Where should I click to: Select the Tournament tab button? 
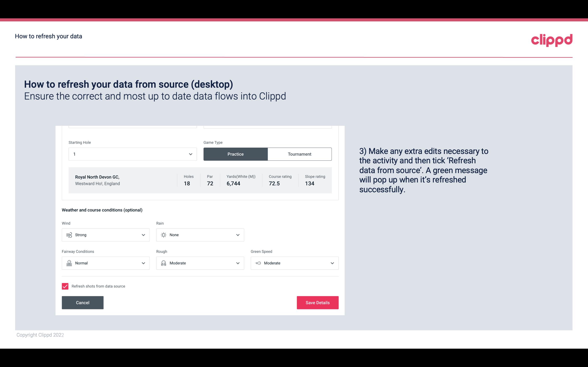pyautogui.click(x=299, y=154)
